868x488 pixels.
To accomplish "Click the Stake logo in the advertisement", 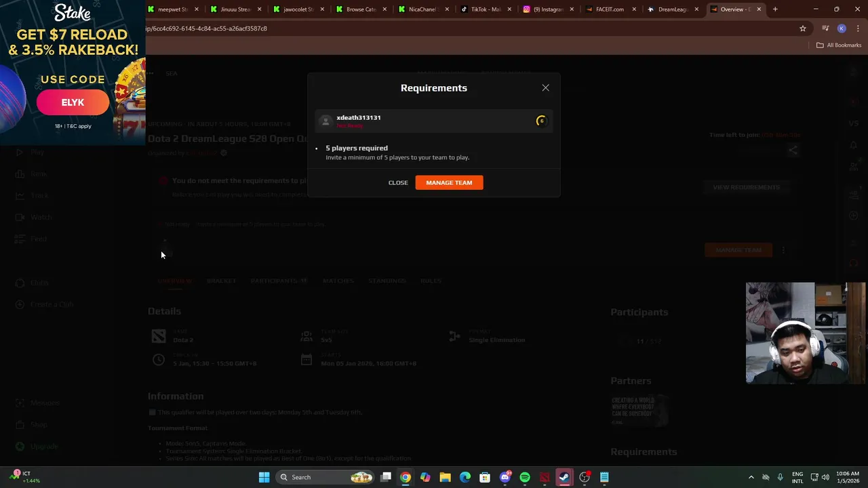I will coord(72,13).
